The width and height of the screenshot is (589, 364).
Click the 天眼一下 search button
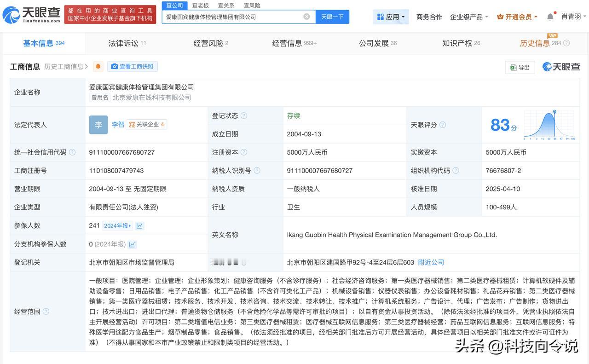(332, 17)
